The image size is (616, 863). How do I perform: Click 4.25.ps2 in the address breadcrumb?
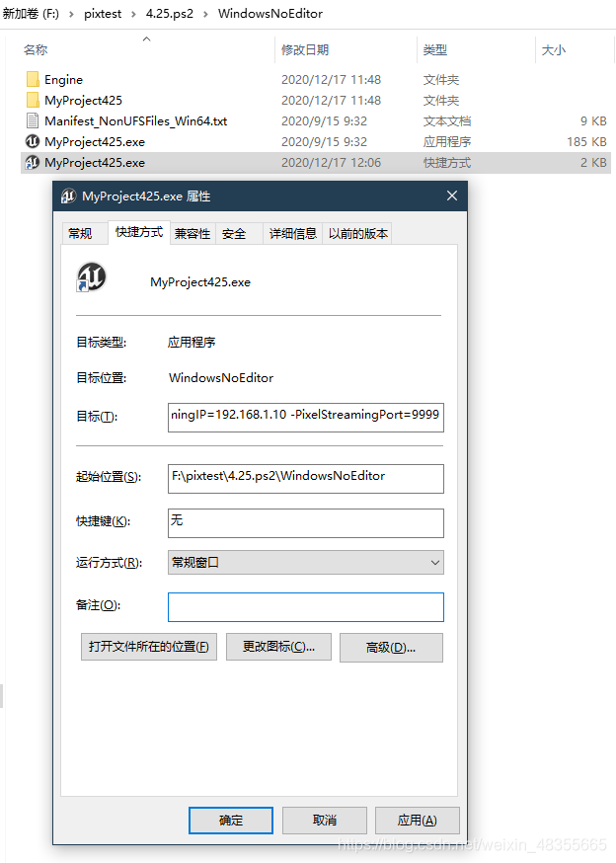click(x=170, y=14)
